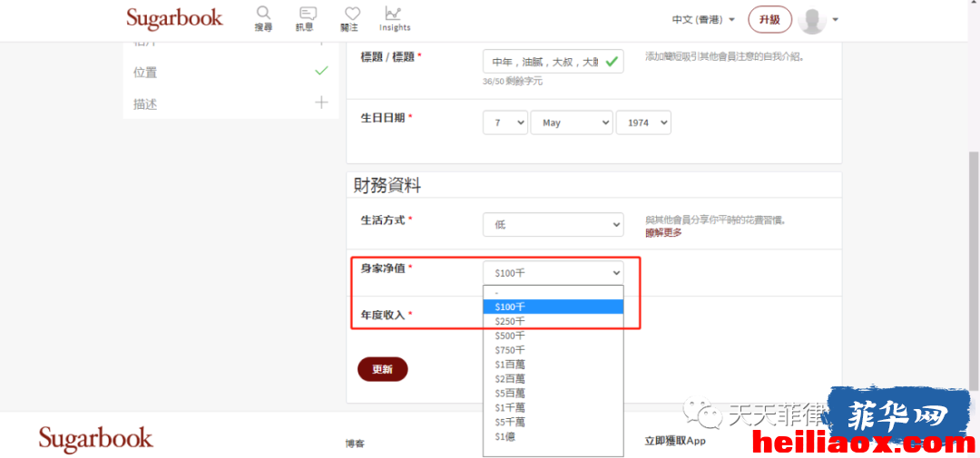
Task: Open the Insights chart icon
Action: click(393, 13)
